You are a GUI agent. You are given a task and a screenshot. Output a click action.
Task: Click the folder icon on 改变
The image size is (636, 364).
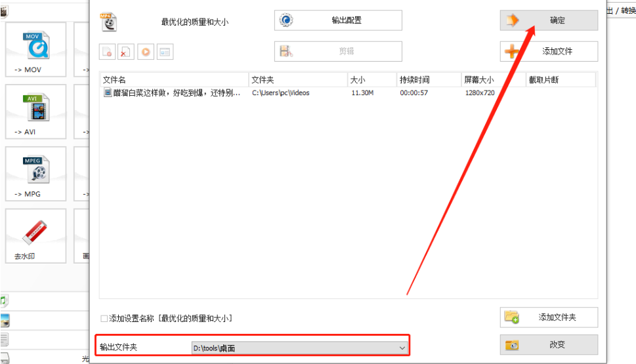[512, 345]
